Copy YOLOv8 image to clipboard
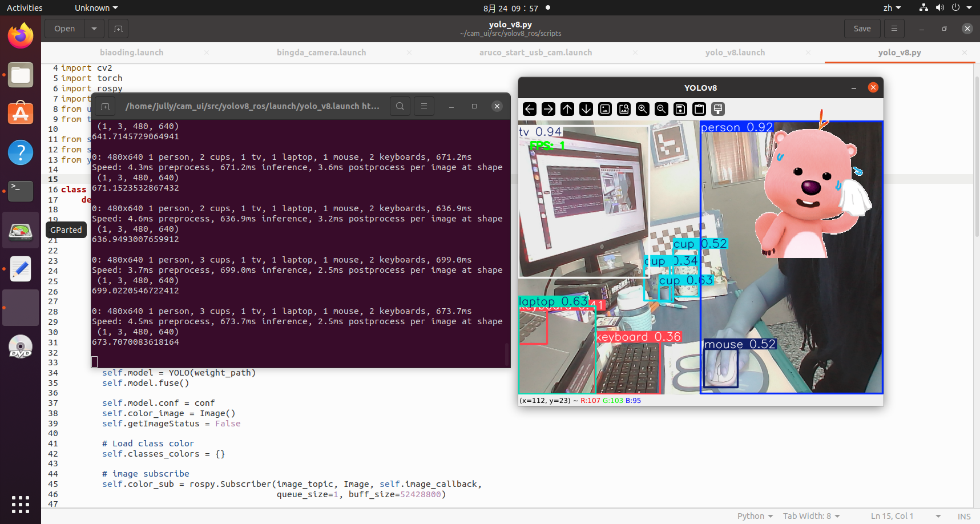 click(699, 109)
